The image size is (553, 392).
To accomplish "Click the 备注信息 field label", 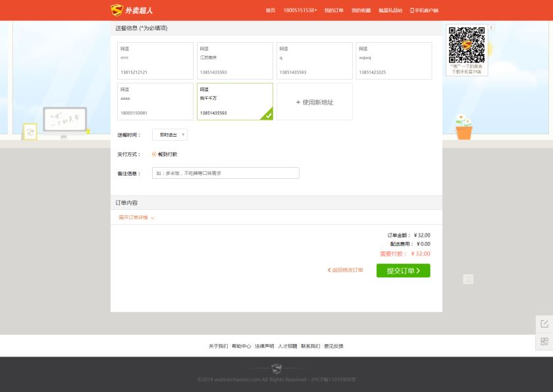I will pos(129,173).
